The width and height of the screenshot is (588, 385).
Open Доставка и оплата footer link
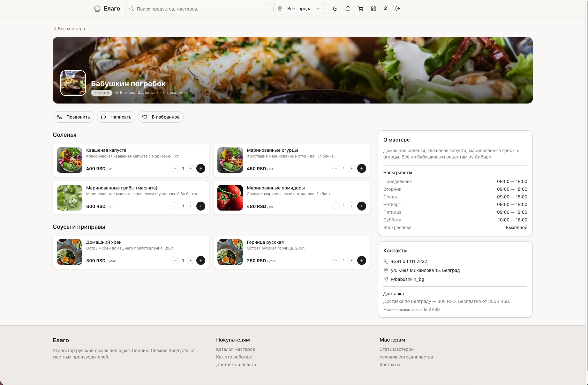click(236, 365)
